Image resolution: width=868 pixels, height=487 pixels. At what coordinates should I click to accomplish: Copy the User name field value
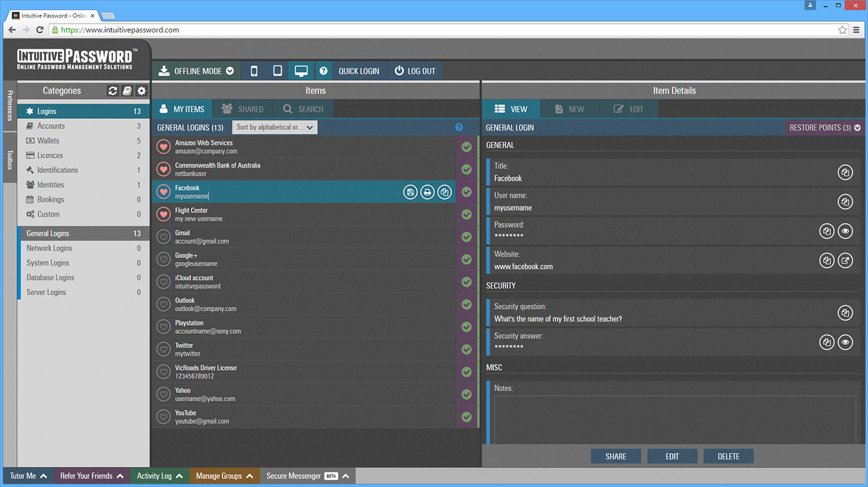845,202
